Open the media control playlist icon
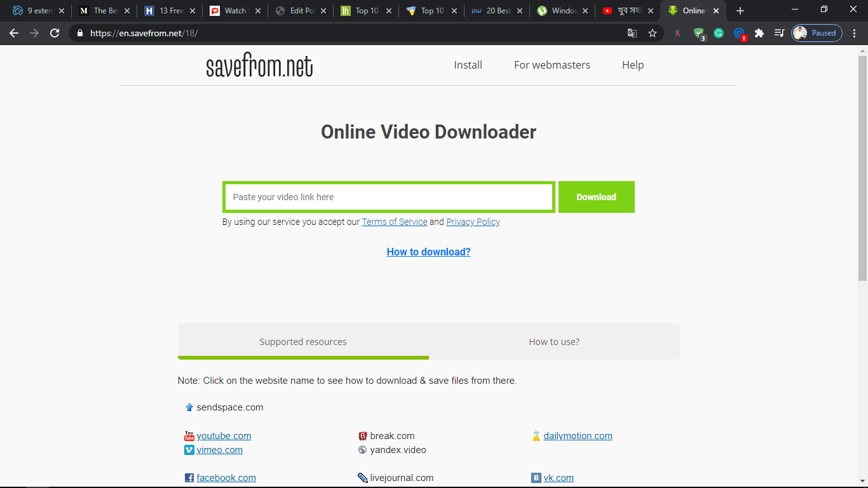This screenshot has width=868, height=488. tap(780, 33)
